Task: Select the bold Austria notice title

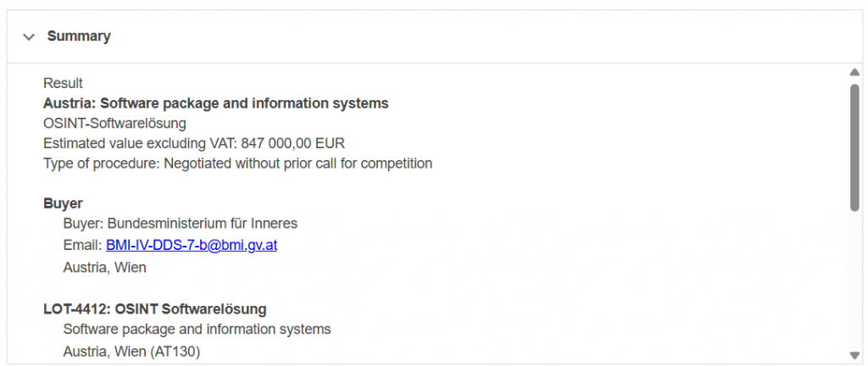Action: click(x=216, y=103)
